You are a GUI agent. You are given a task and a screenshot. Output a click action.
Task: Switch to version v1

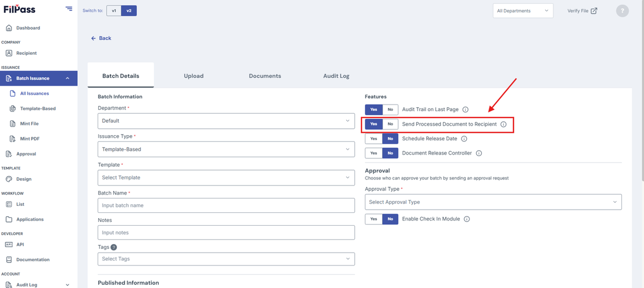114,11
